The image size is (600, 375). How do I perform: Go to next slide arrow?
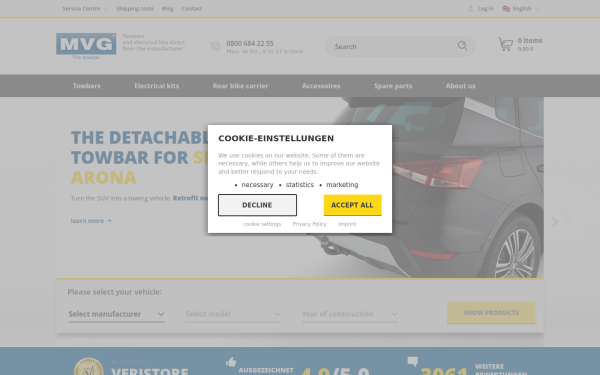click(x=555, y=222)
